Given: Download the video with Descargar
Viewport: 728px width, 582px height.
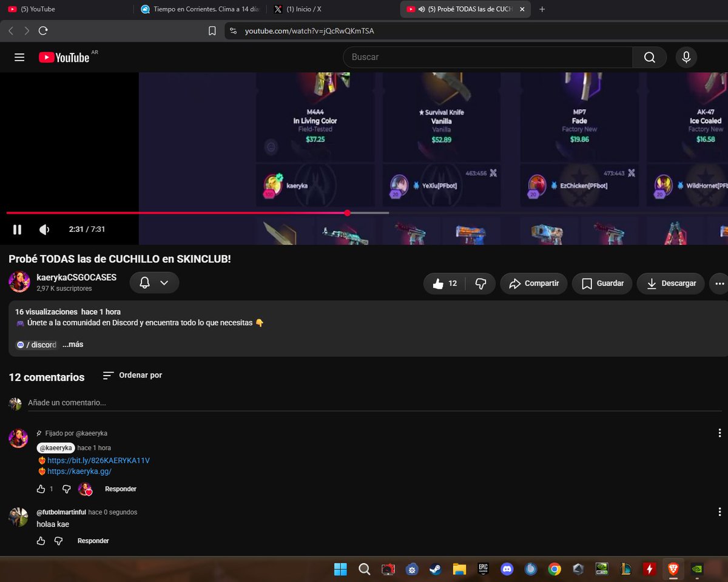Looking at the screenshot, I should click(670, 283).
